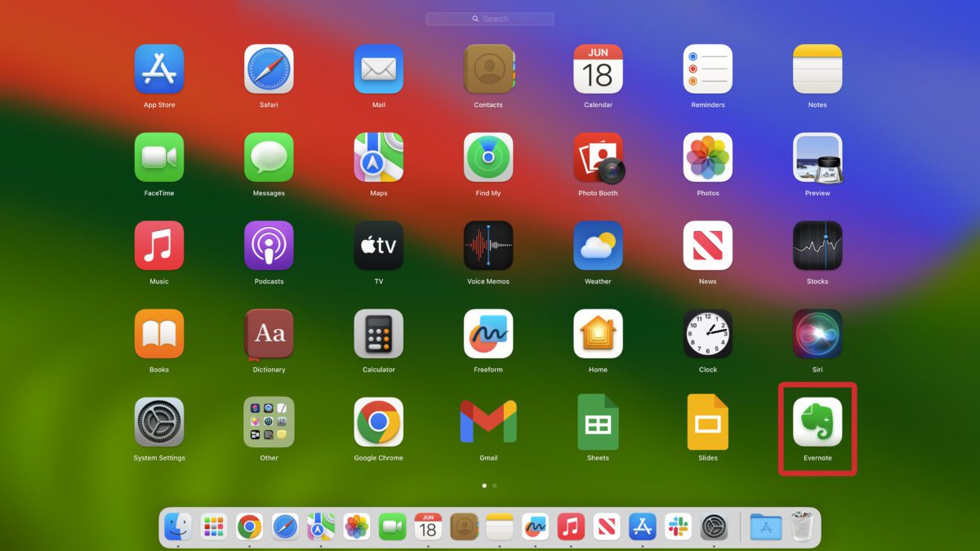Open Slack from the Dock
980x551 pixels.
click(x=677, y=527)
